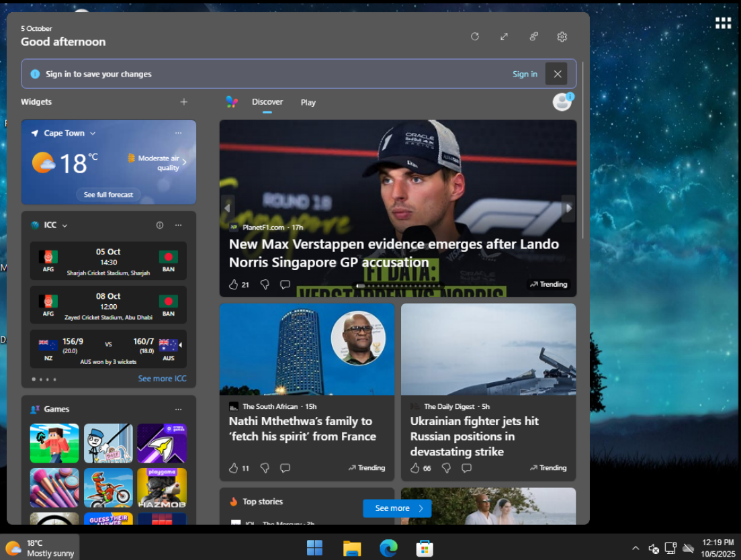Open the Top stories section
741x560 pixels.
pos(263,502)
